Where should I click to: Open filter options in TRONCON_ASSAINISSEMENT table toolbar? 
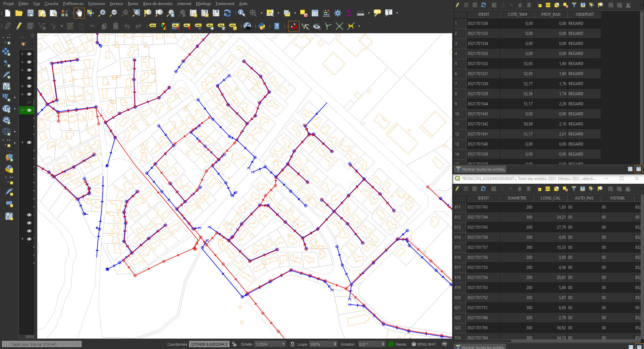click(x=574, y=189)
